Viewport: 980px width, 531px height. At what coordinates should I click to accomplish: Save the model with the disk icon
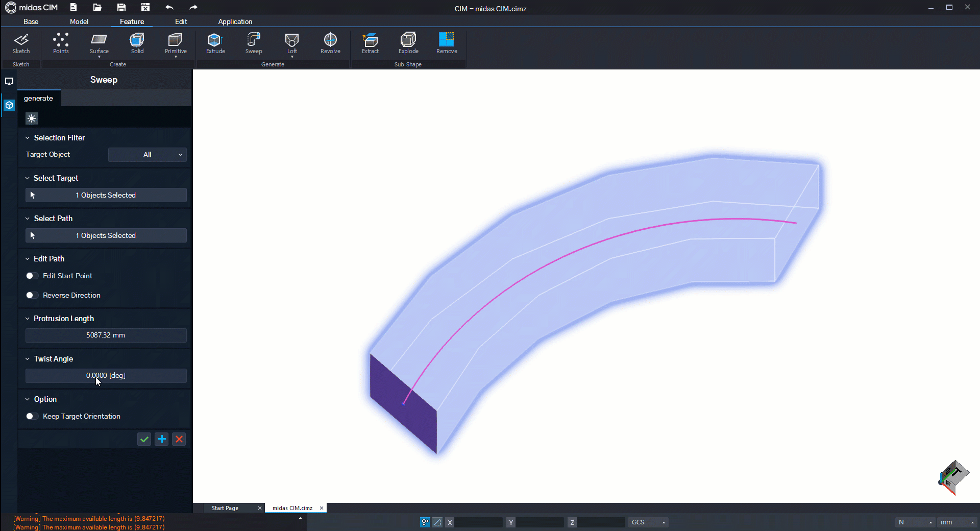click(x=121, y=7)
